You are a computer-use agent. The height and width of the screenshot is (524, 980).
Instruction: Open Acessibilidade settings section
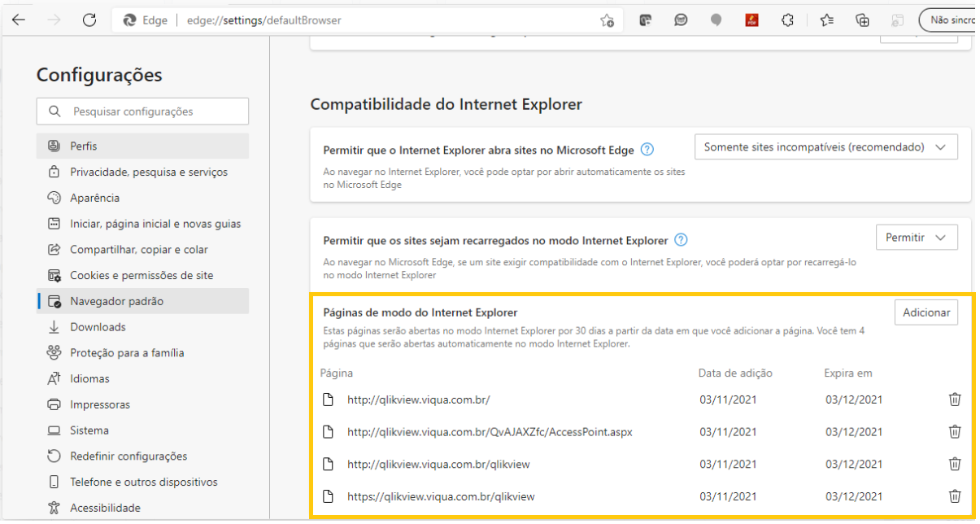click(142, 508)
